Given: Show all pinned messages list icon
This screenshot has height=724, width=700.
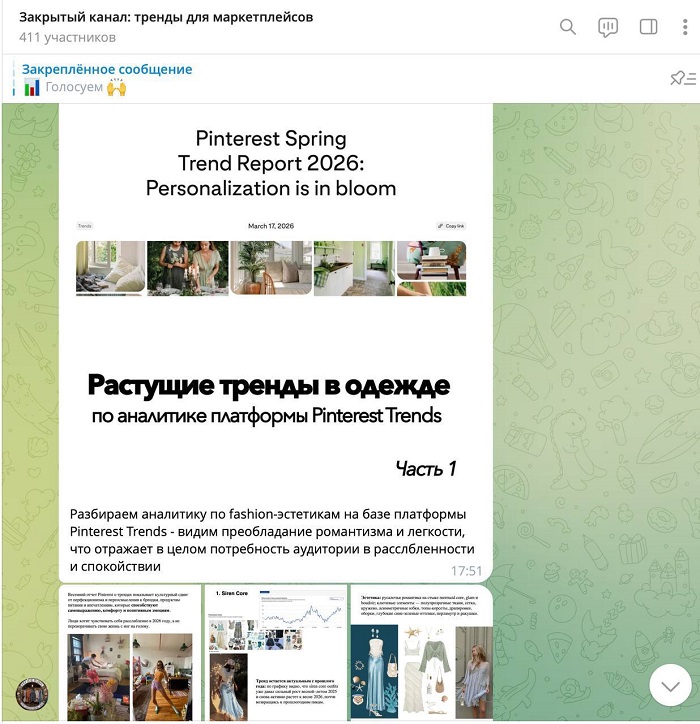Looking at the screenshot, I should (683, 78).
